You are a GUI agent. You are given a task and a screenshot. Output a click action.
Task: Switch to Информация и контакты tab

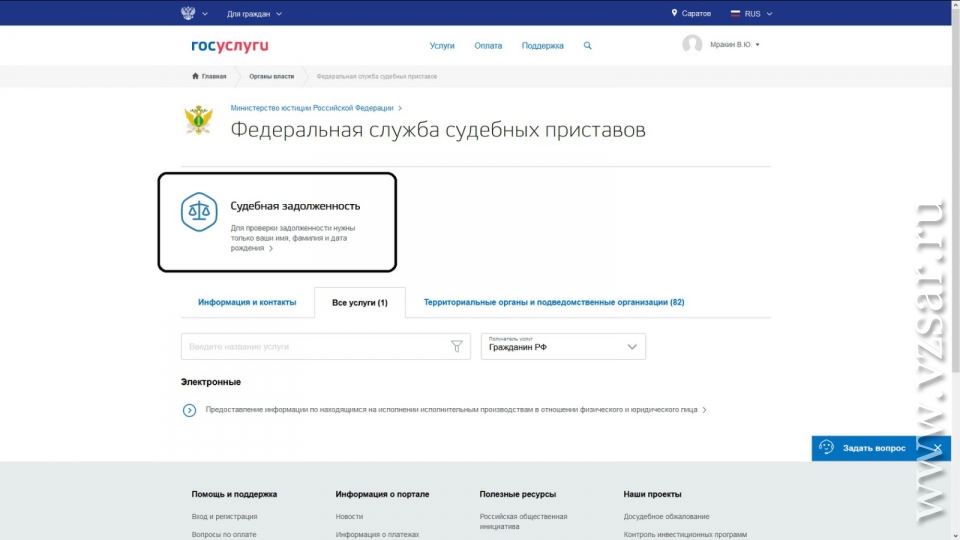tap(247, 302)
